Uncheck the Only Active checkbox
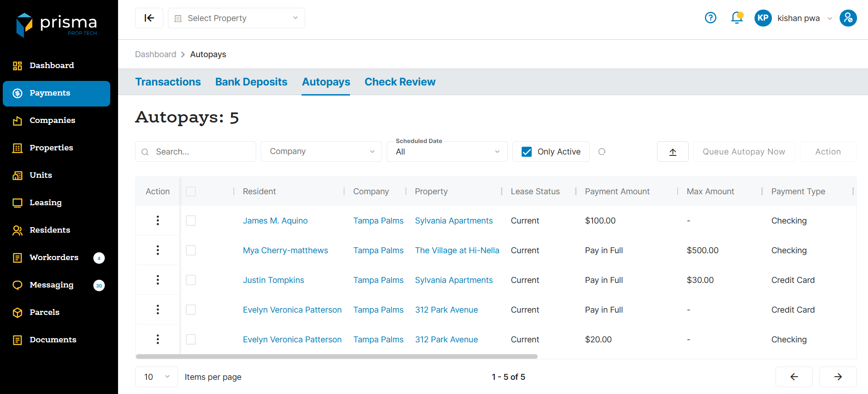This screenshot has height=394, width=868. click(527, 152)
